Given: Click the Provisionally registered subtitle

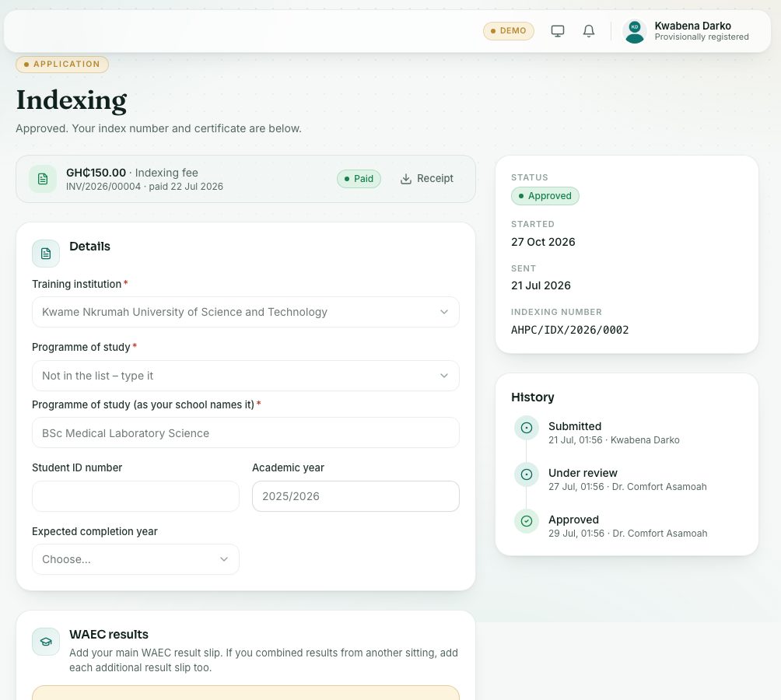Looking at the screenshot, I should coord(702,37).
